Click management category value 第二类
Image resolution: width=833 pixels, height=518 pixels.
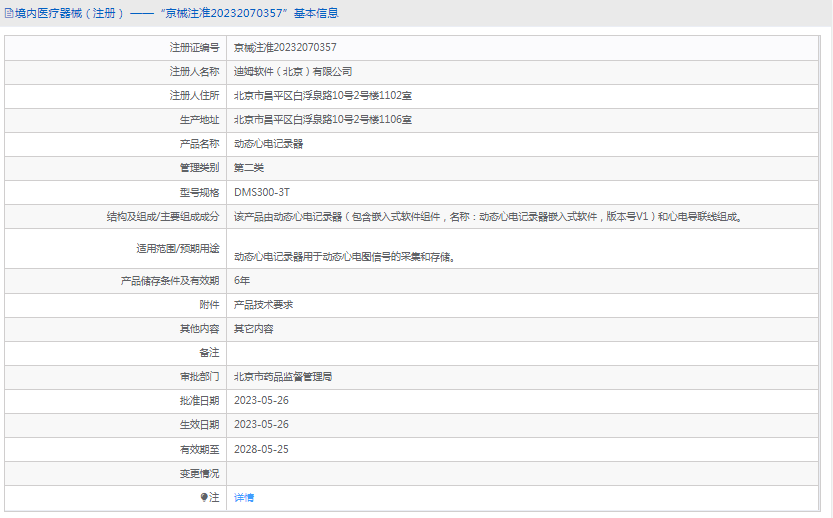coord(249,168)
